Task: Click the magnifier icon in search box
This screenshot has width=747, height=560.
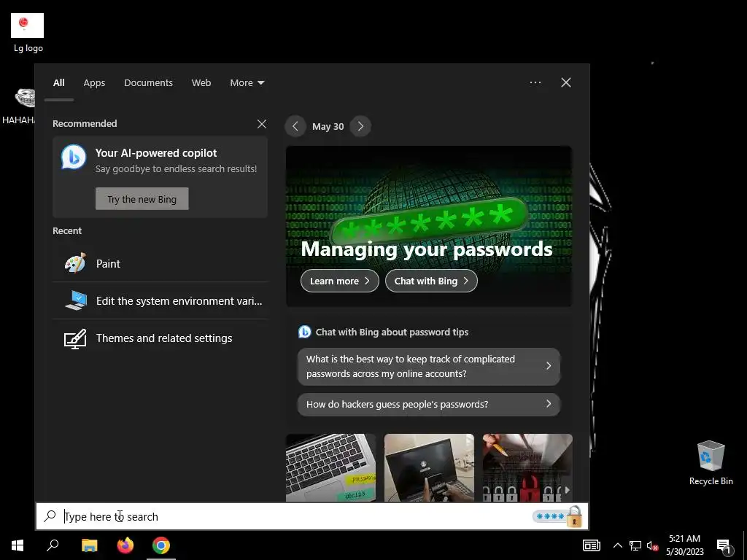Action: pyautogui.click(x=50, y=516)
